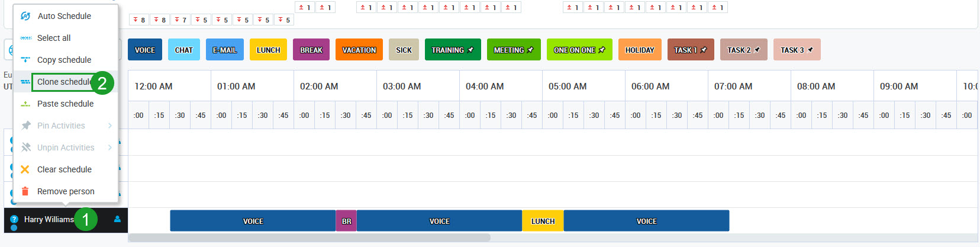
Task: Pick the yellow LUNCH activity swatch
Action: click(x=268, y=50)
